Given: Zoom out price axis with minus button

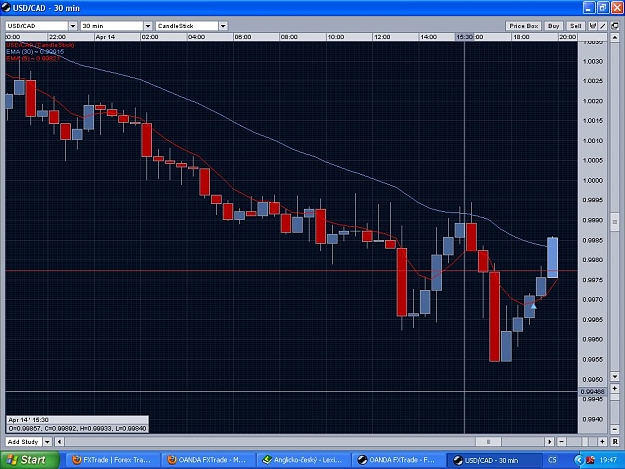Looking at the screenshot, I should point(614,429).
